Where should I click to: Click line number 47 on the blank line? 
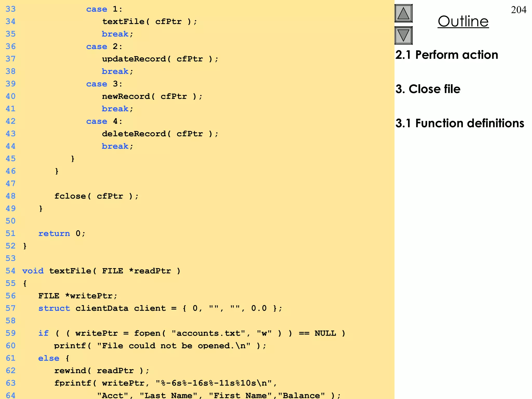tap(11, 184)
